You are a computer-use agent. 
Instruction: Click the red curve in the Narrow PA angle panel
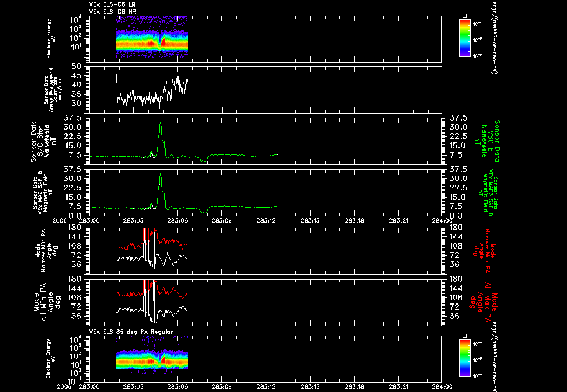[170, 241]
